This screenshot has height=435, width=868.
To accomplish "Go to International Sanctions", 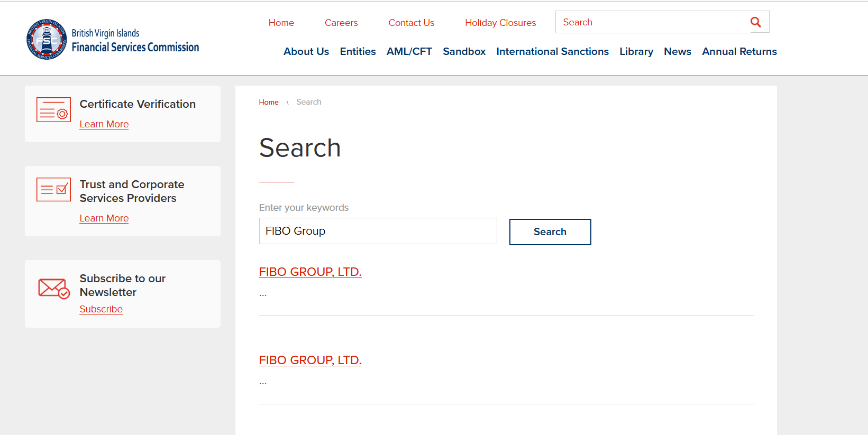I will [553, 51].
